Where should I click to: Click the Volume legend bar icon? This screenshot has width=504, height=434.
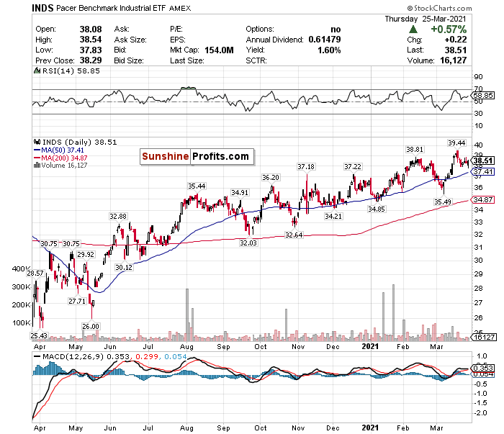click(37, 165)
